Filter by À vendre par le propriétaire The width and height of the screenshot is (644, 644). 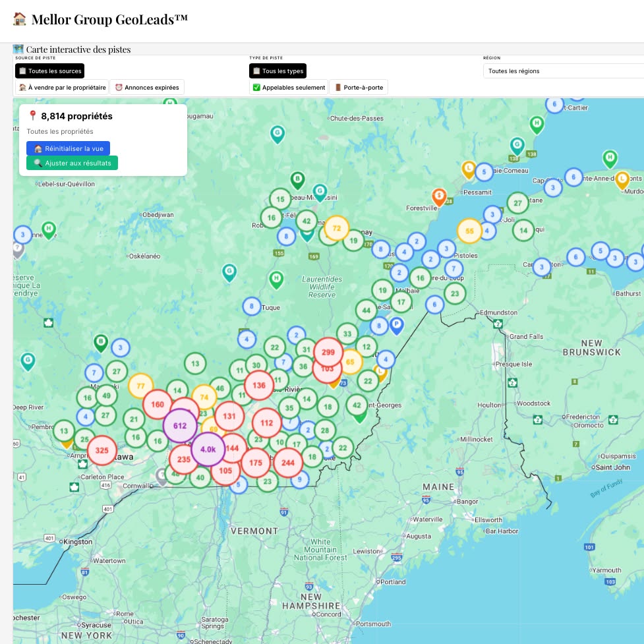63,87
